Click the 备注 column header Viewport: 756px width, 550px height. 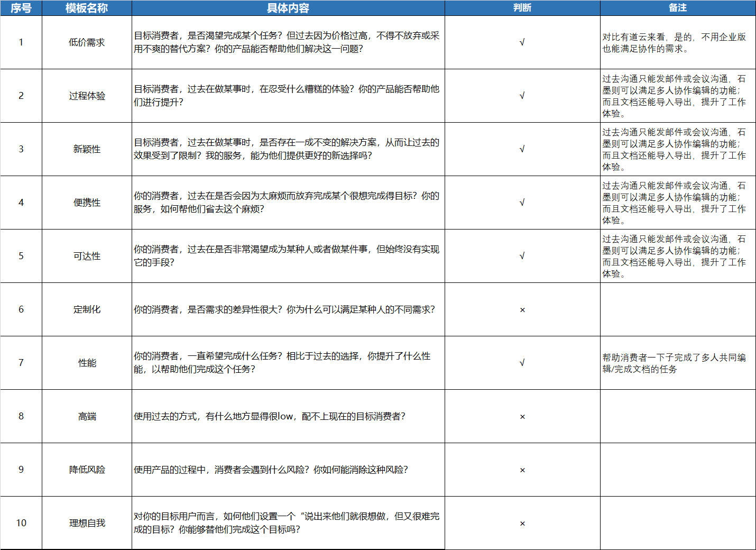(x=677, y=8)
